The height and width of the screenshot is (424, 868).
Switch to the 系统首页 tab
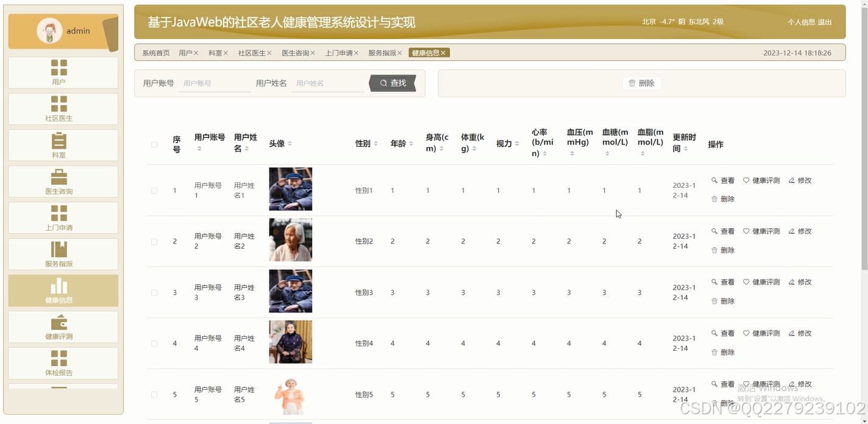point(155,52)
